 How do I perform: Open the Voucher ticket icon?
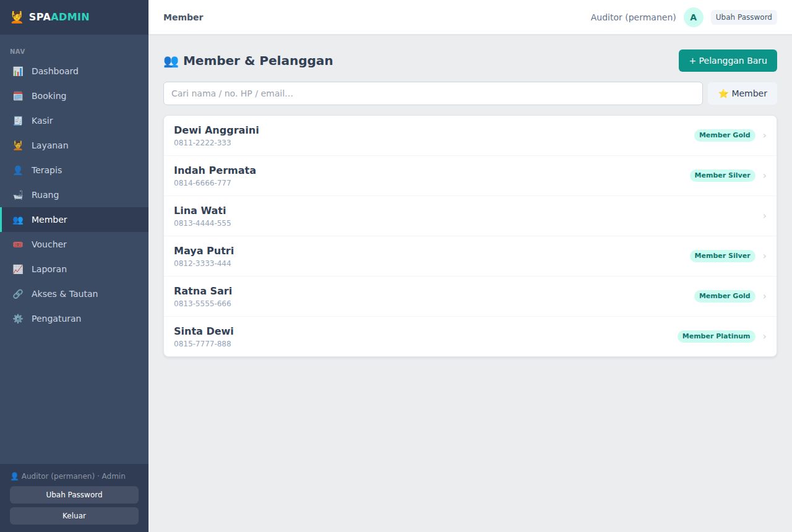point(18,244)
